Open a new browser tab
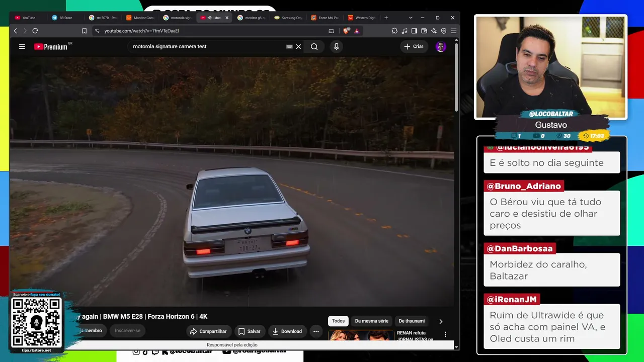Screen dimensions: 644x362 click(x=386, y=18)
